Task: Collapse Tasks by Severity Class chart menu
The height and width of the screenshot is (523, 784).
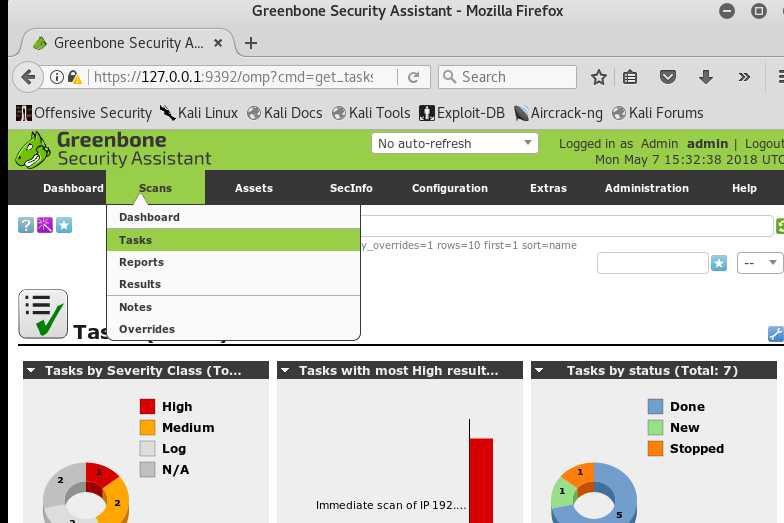Action: click(x=32, y=370)
